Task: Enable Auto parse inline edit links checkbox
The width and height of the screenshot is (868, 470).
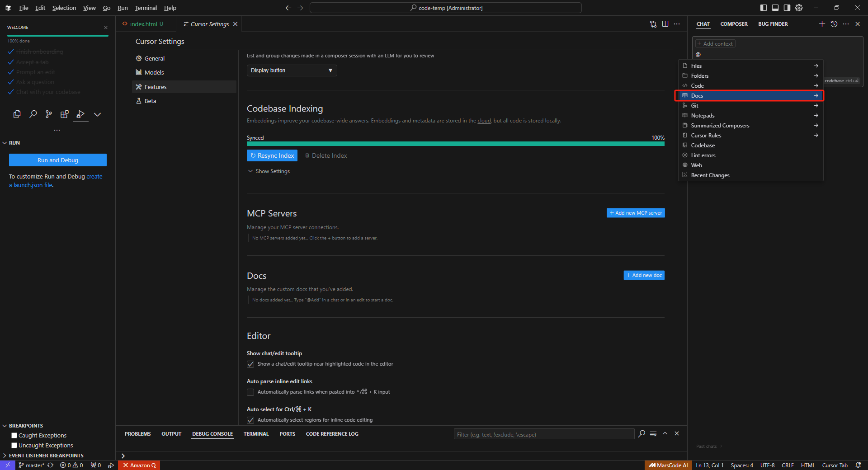Action: pyautogui.click(x=250, y=392)
